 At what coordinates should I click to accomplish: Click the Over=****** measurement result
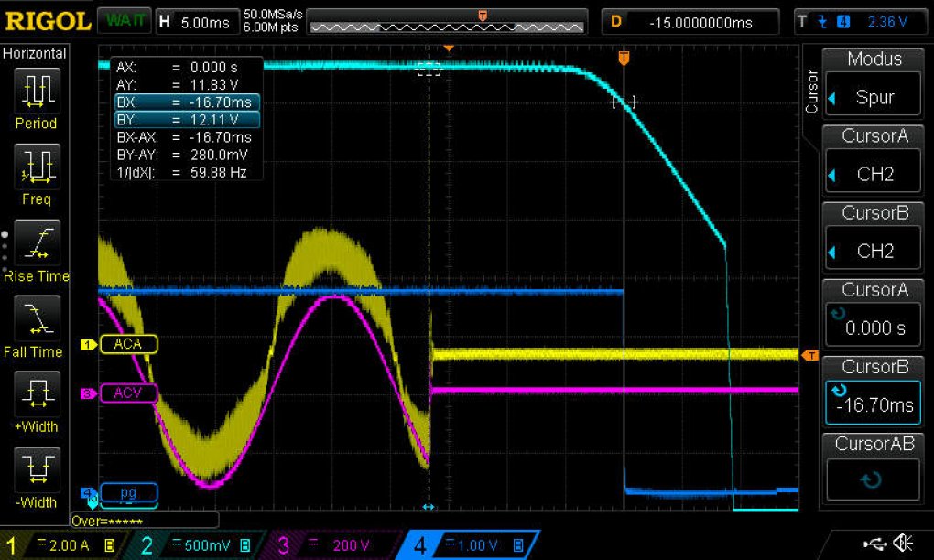[x=144, y=521]
